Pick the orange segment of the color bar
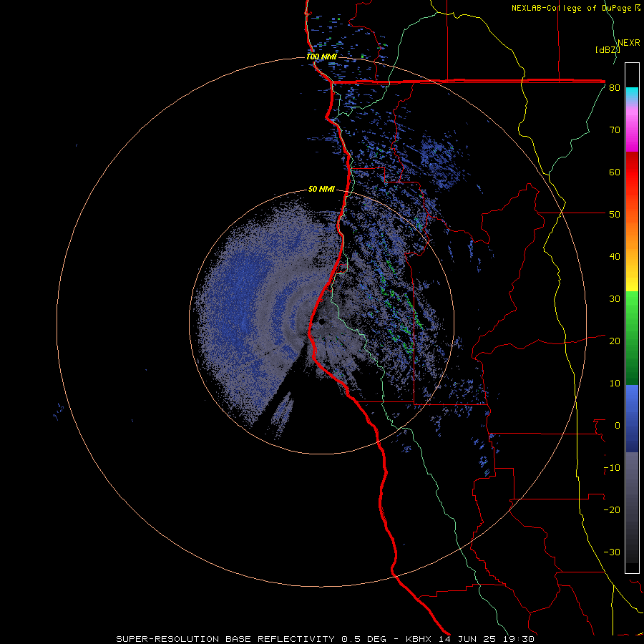This screenshot has height=644, width=644. click(632, 234)
